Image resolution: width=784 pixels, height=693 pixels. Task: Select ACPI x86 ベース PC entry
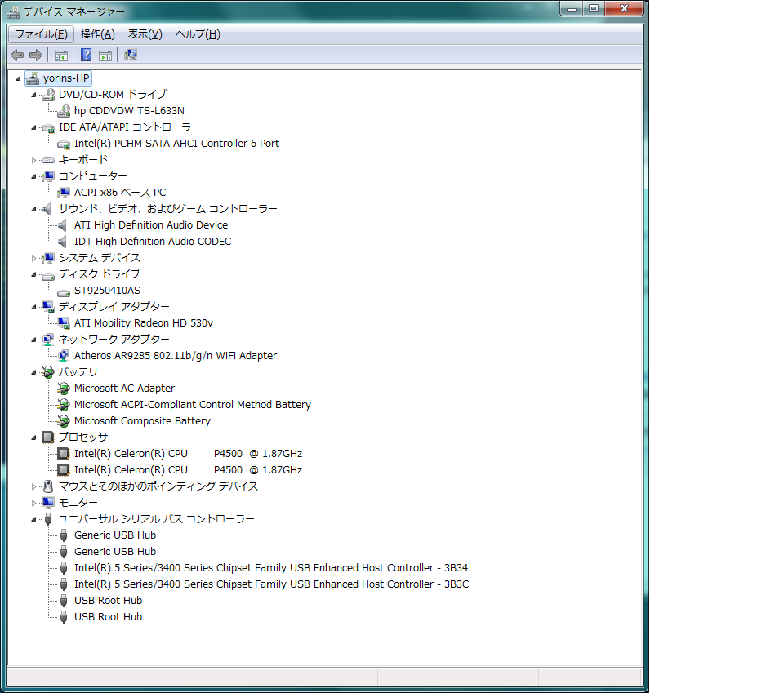coord(120,193)
